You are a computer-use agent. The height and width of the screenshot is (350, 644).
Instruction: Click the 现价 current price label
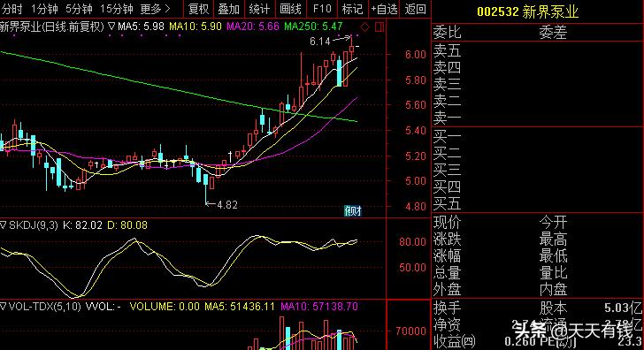(448, 223)
